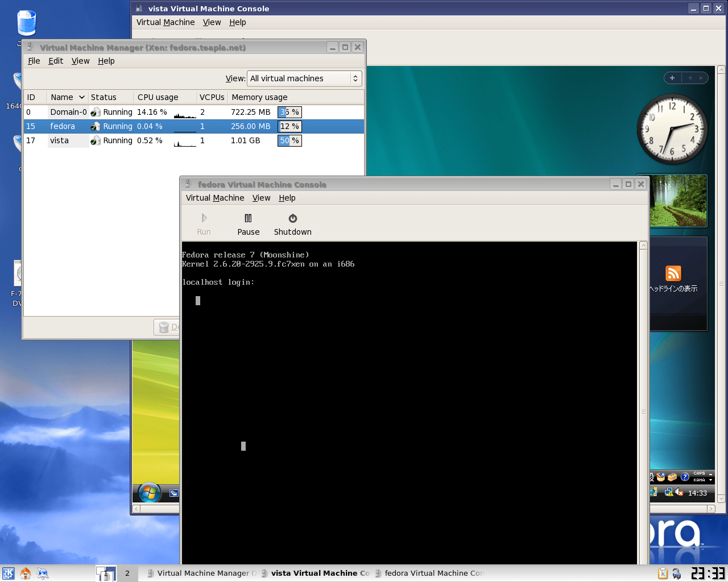Click the Vista language bar options arrow
The image size is (728, 582).
click(x=710, y=480)
